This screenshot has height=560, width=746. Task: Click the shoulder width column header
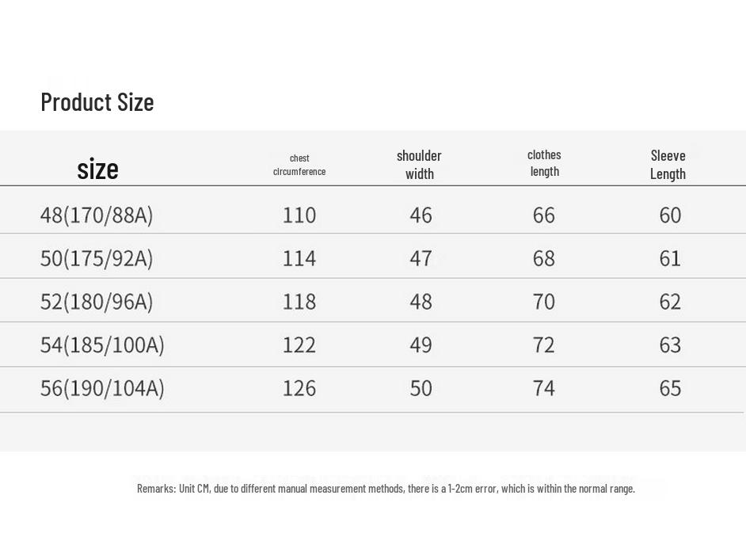pyautogui.click(x=419, y=165)
